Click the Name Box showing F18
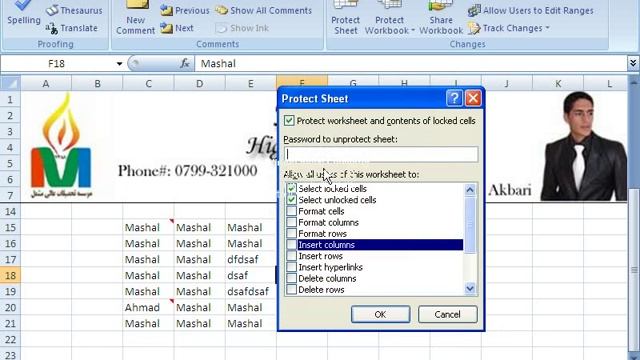640x360 pixels. pos(56,64)
